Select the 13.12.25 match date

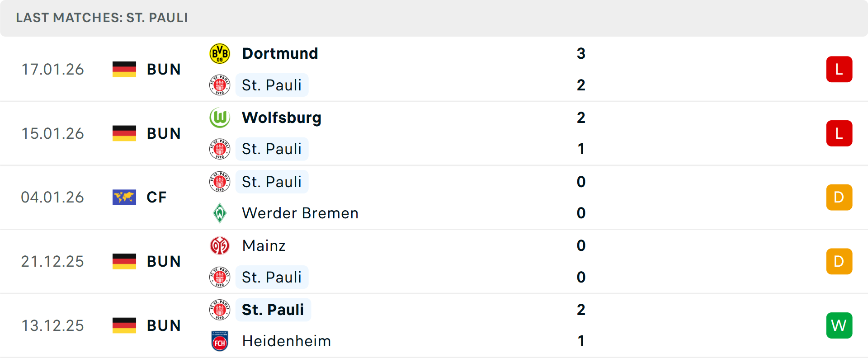tap(52, 325)
